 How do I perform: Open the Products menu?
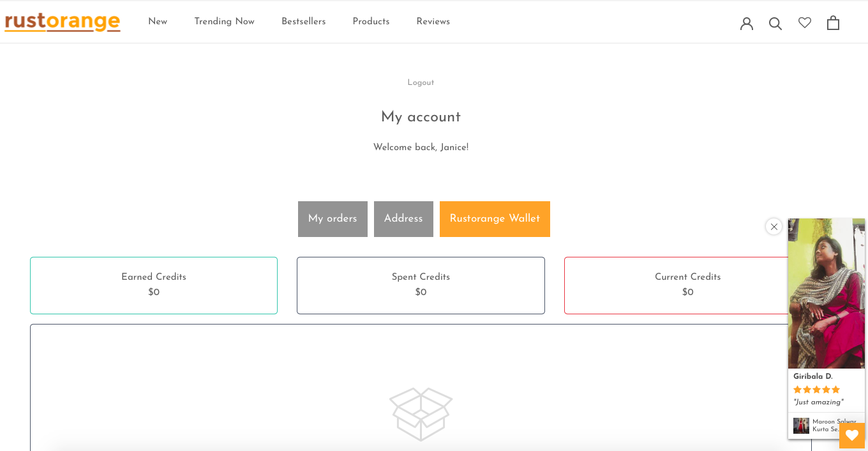point(371,22)
